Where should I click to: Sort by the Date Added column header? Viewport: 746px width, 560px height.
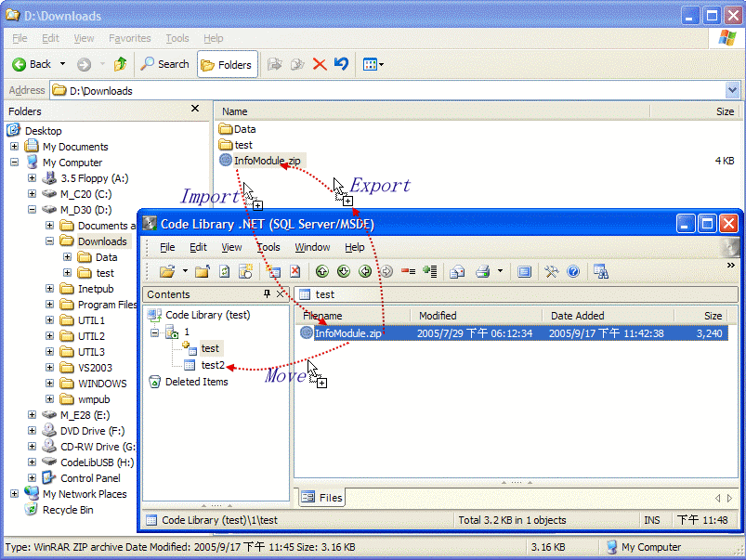pyautogui.click(x=608, y=316)
